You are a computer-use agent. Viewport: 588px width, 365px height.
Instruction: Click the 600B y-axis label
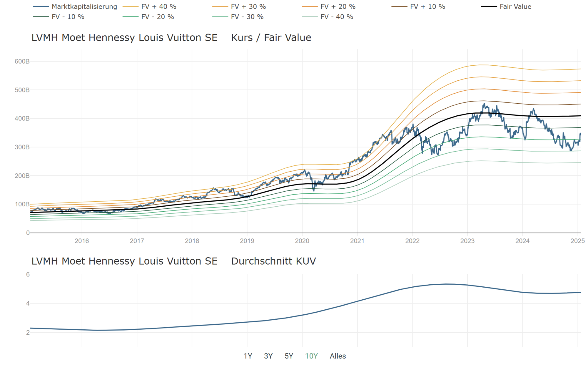click(22, 61)
